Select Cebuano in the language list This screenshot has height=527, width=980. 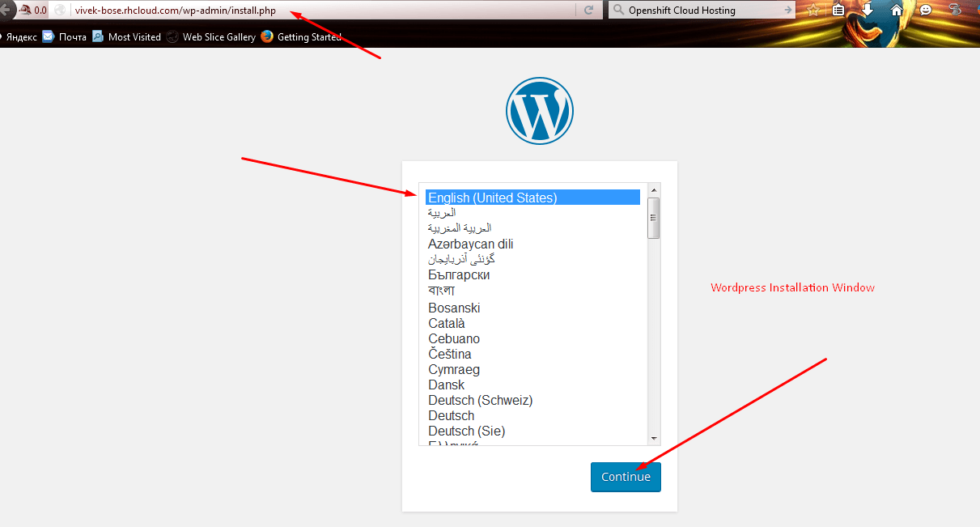tap(533, 338)
